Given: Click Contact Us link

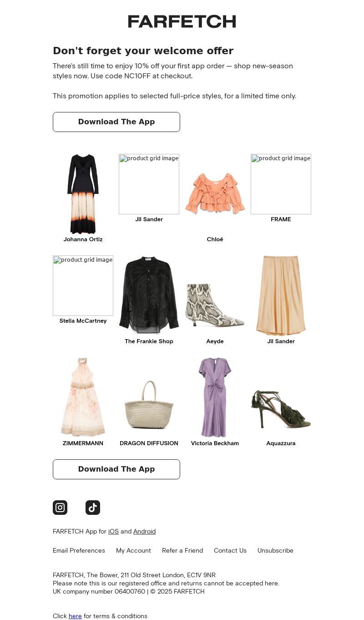Looking at the screenshot, I should [230, 550].
